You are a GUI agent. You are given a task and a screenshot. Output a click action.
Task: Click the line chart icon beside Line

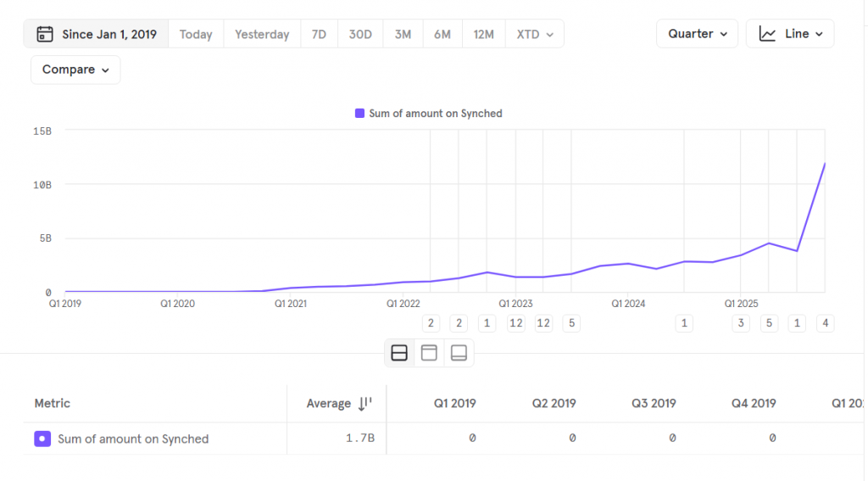coord(768,34)
